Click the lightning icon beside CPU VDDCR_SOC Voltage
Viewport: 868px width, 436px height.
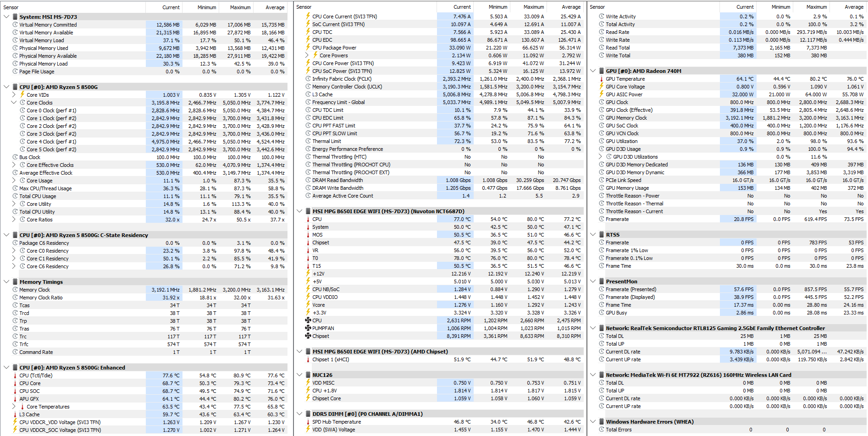click(x=15, y=430)
